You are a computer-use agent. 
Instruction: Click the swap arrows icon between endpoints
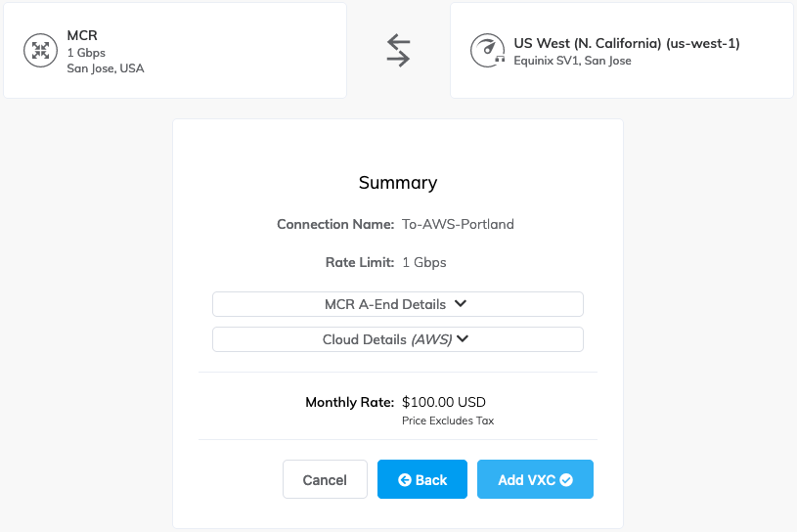398,50
